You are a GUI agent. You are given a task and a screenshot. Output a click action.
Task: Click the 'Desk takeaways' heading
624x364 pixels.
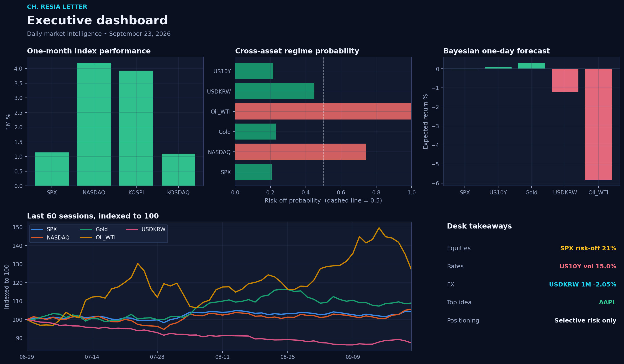[479, 226]
